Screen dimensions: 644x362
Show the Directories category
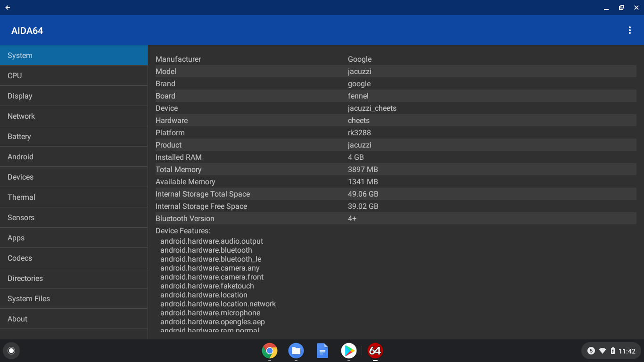[x=74, y=278]
